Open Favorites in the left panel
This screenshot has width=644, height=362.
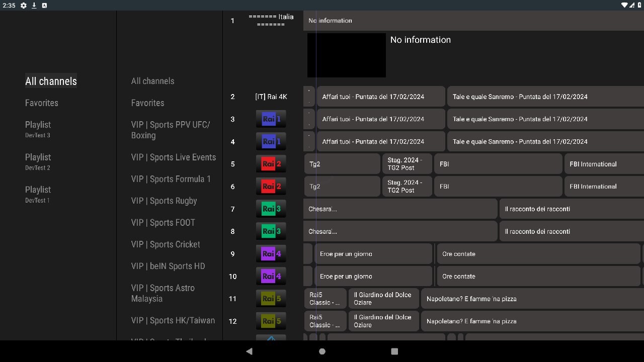(x=42, y=103)
